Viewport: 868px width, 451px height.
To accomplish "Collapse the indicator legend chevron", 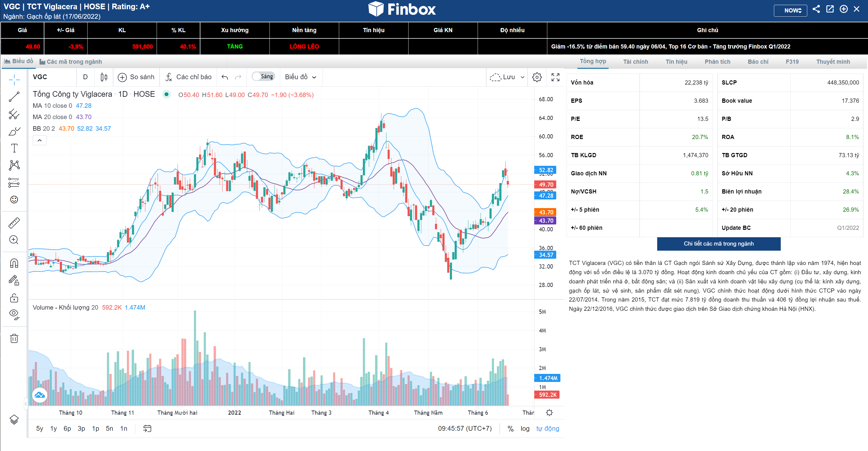I will tap(39, 141).
